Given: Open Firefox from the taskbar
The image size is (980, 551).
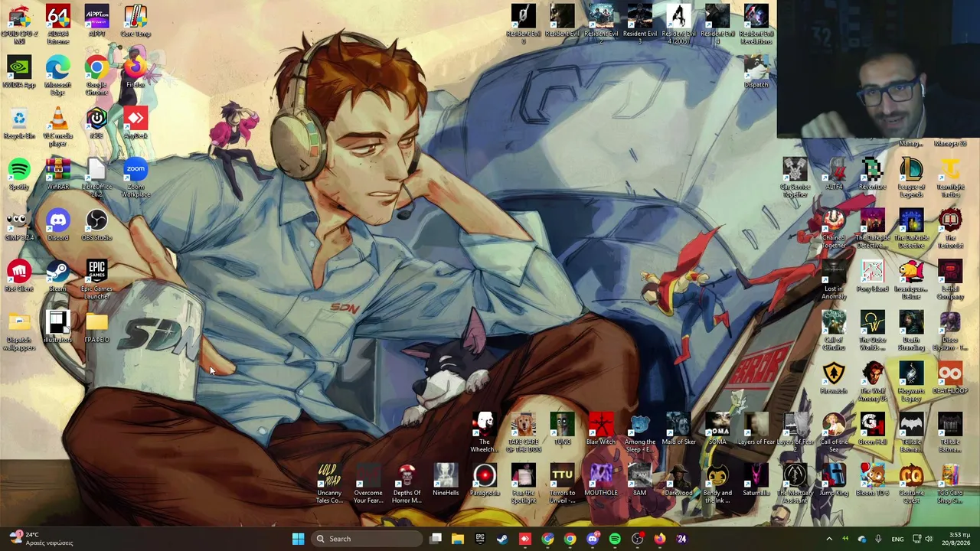Looking at the screenshot, I should coord(659,539).
